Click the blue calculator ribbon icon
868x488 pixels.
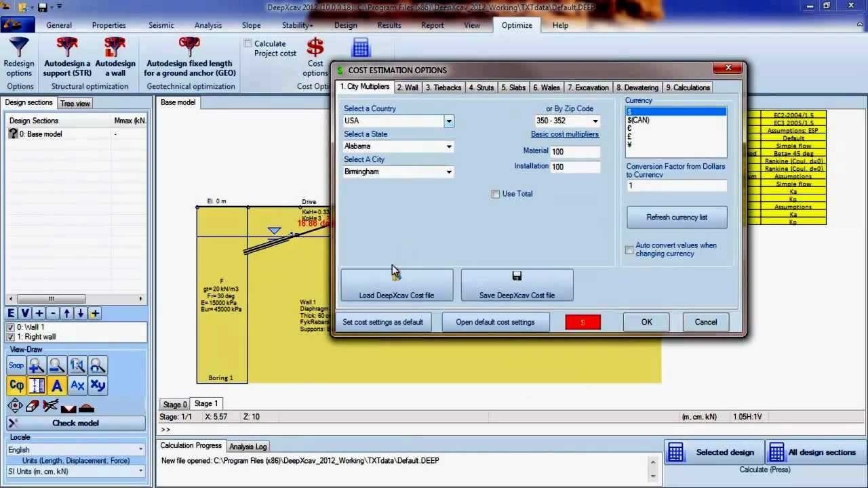click(x=360, y=47)
